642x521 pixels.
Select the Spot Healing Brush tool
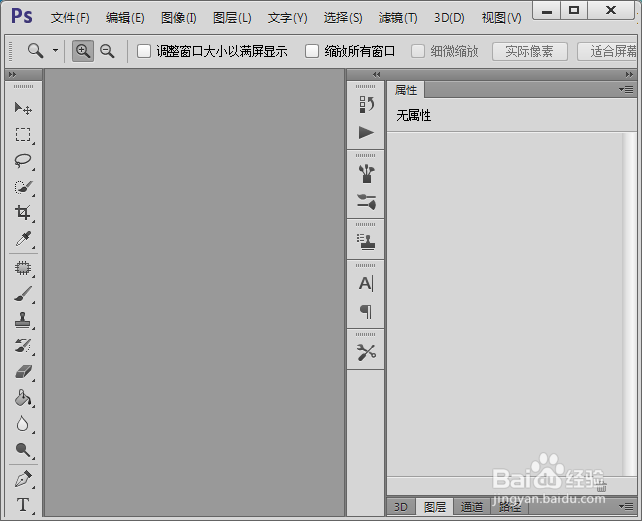(x=23, y=268)
